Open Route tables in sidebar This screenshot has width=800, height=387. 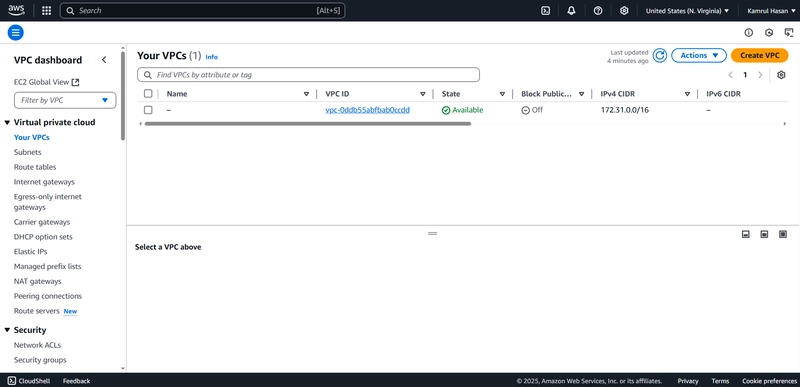point(35,167)
